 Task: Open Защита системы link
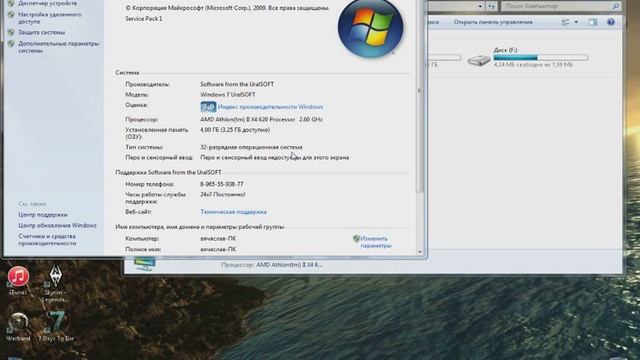pyautogui.click(x=42, y=32)
